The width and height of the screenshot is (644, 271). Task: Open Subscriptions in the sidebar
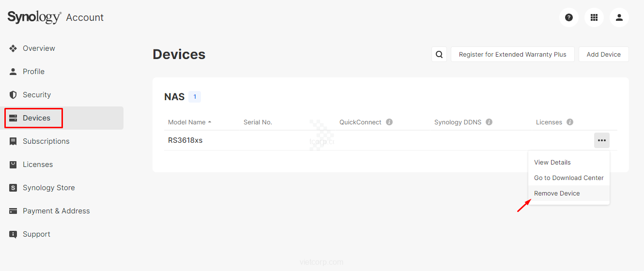(46, 141)
